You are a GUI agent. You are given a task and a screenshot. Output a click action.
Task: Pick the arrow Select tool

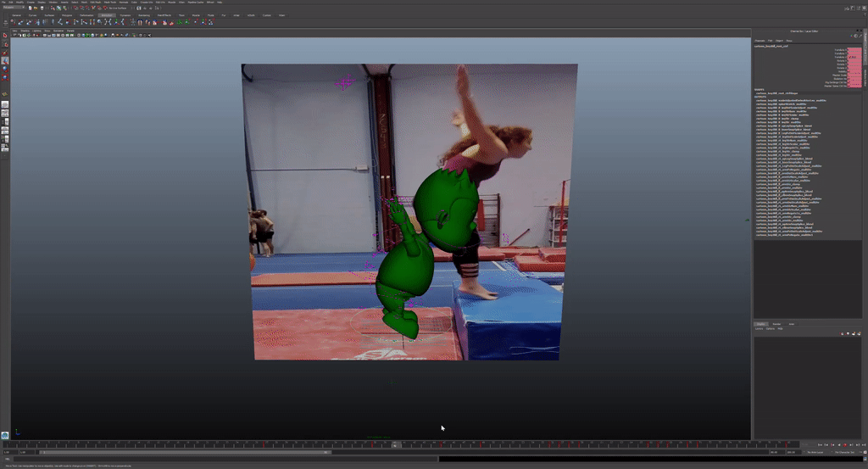[5, 36]
